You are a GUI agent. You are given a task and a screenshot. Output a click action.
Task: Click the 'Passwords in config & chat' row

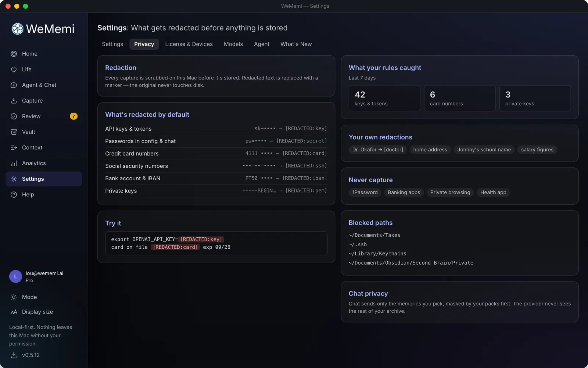coord(216,141)
